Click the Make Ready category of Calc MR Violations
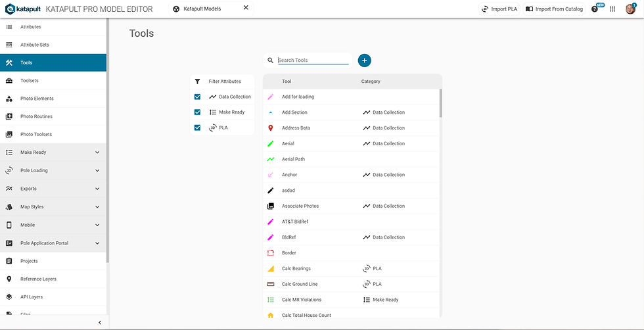Image resolution: width=644 pixels, height=330 pixels. click(x=380, y=300)
